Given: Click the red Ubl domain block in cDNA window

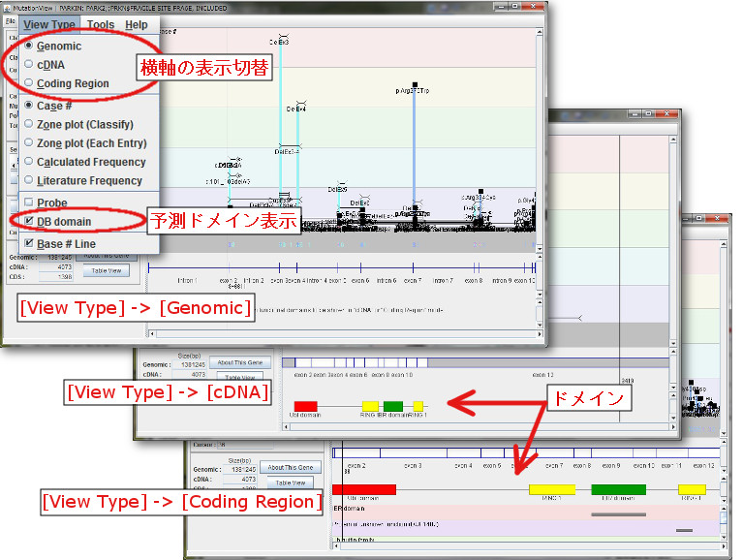Looking at the screenshot, I should pos(305,406).
